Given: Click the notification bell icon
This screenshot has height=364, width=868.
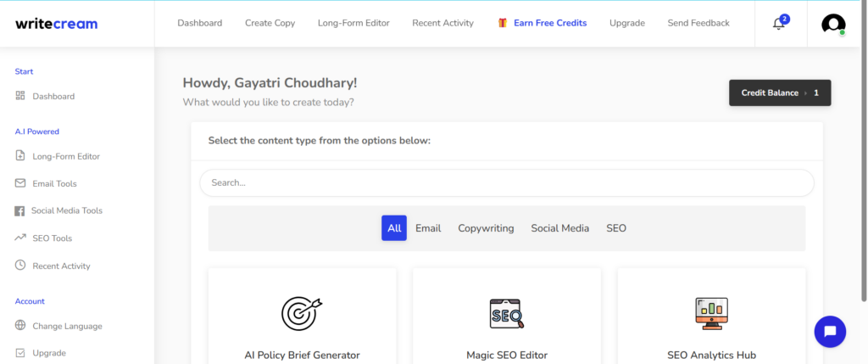Looking at the screenshot, I should pyautogui.click(x=779, y=24).
